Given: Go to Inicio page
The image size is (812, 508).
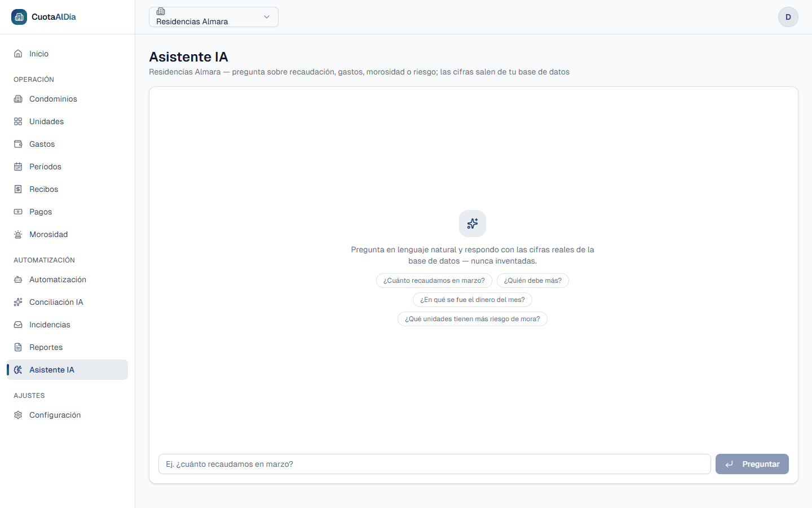Looking at the screenshot, I should pyautogui.click(x=68, y=54).
